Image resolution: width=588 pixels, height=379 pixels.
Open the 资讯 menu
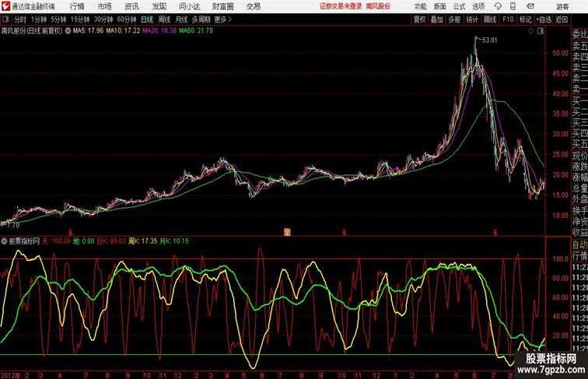pyautogui.click(x=131, y=6)
